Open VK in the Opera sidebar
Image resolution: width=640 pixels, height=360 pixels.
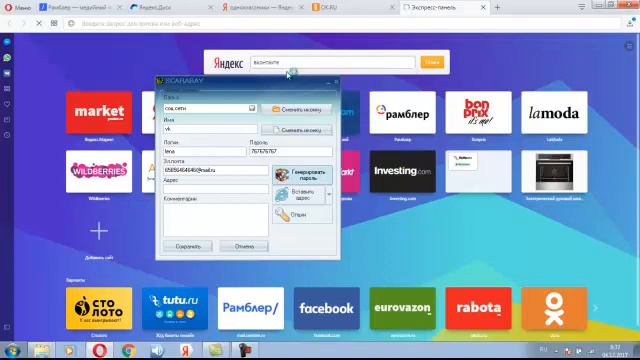tap(7, 73)
